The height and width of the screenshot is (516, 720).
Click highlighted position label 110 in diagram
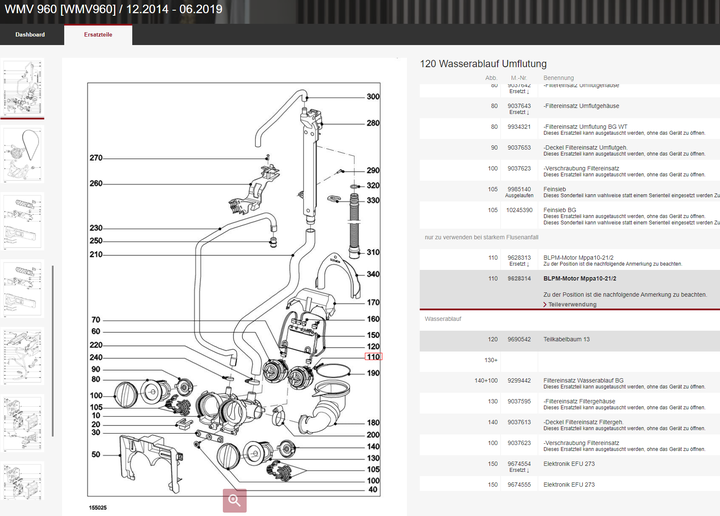pos(373,357)
